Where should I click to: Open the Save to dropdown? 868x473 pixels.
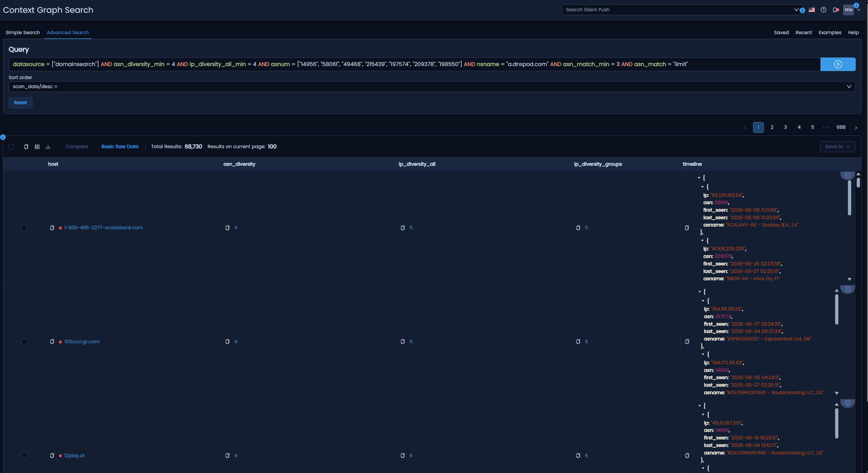click(837, 147)
